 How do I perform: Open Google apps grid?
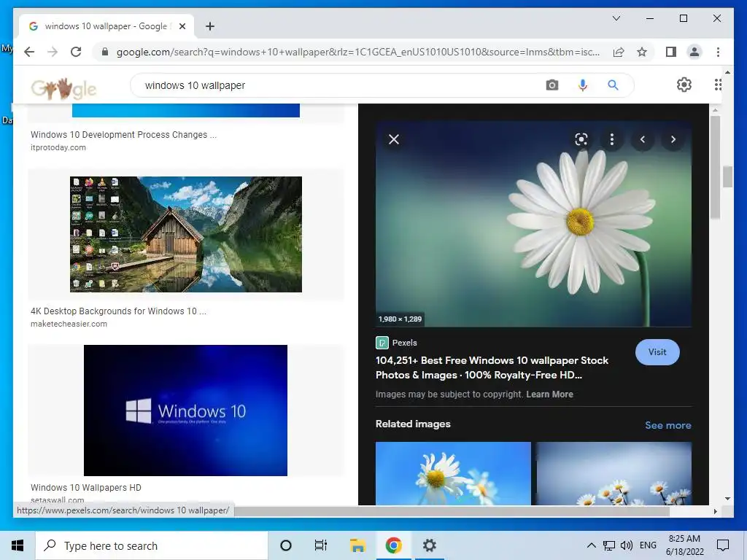718,85
